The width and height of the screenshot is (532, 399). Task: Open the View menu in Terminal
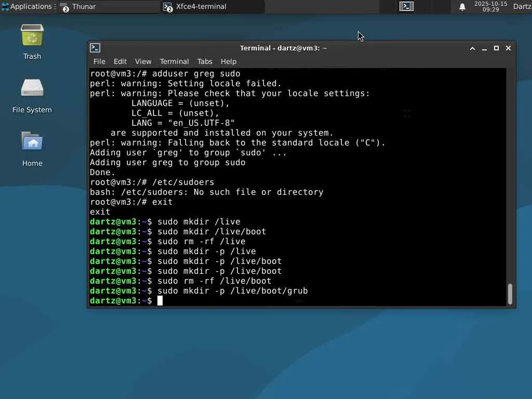[x=143, y=61]
